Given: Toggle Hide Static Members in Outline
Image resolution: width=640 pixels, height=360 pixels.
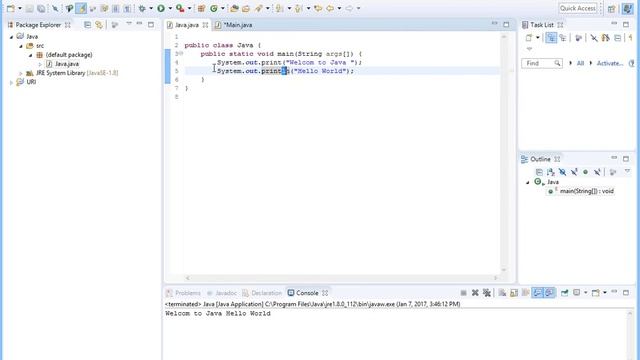Looking at the screenshot, I should pos(574,172).
